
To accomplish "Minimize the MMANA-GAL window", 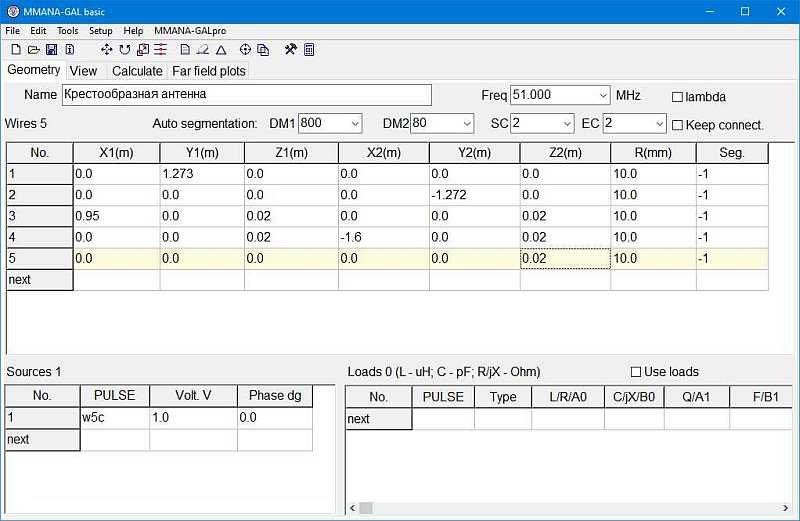I will coord(710,11).
